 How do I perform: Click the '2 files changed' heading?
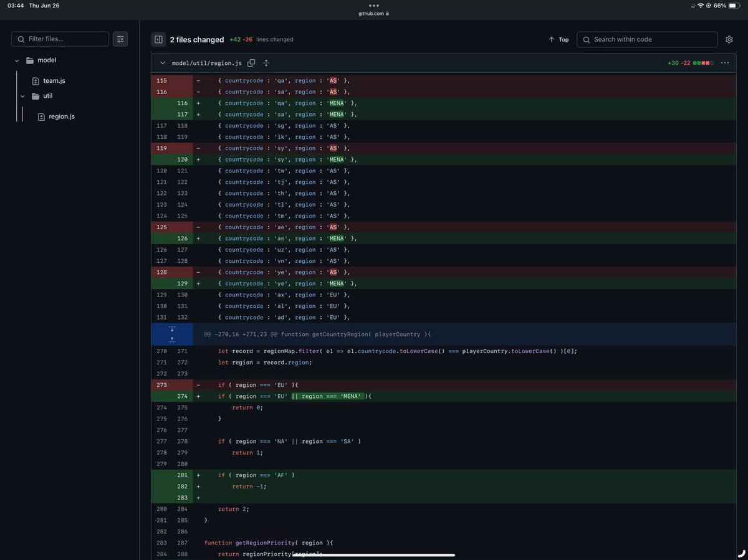tap(197, 39)
